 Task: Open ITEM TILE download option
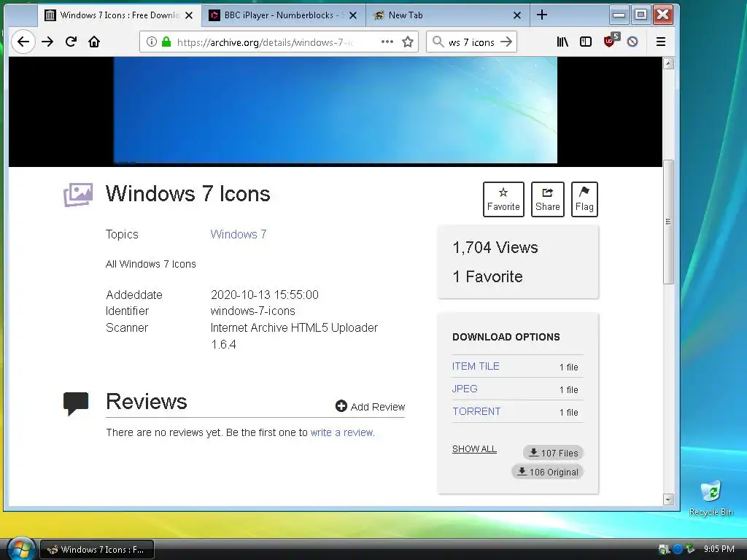[476, 366]
